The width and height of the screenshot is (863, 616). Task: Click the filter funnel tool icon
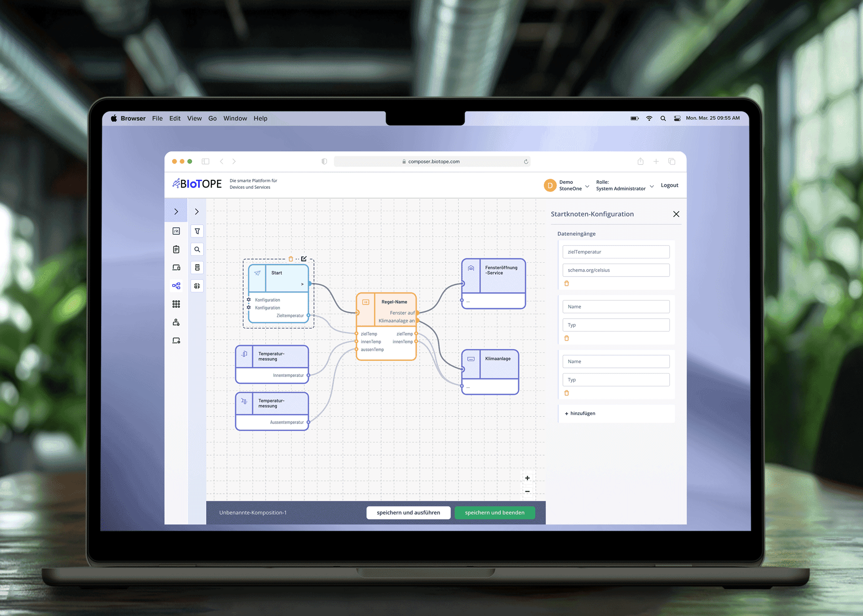click(197, 231)
